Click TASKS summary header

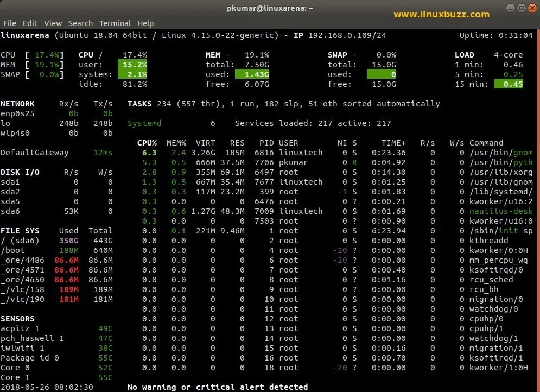pos(139,104)
